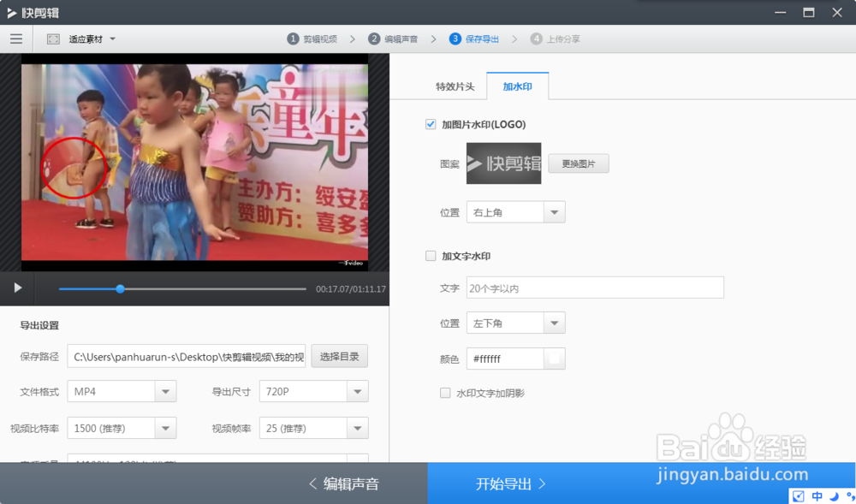Click the 快剪辑 logo watermark thumbnail
The width and height of the screenshot is (856, 504).
point(503,163)
